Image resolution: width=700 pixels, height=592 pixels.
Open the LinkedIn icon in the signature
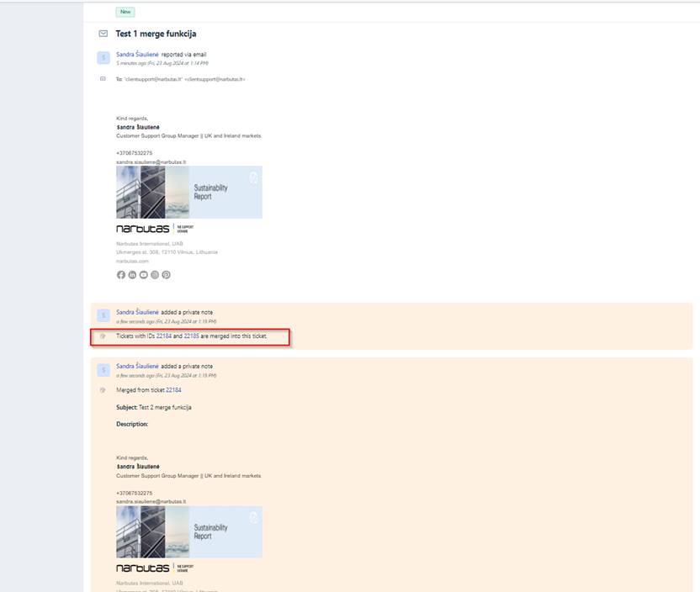pyautogui.click(x=132, y=275)
